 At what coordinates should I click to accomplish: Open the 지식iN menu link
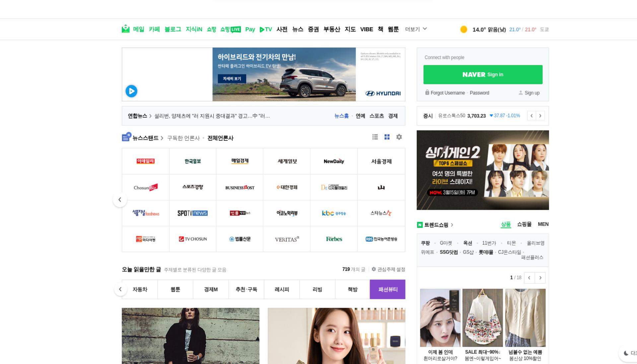[194, 29]
